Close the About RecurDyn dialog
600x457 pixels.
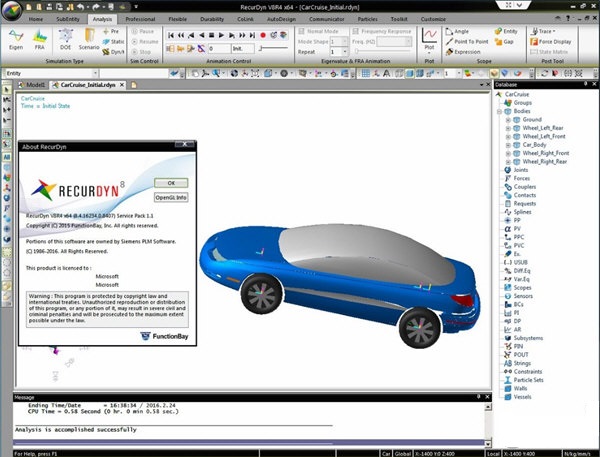185,144
